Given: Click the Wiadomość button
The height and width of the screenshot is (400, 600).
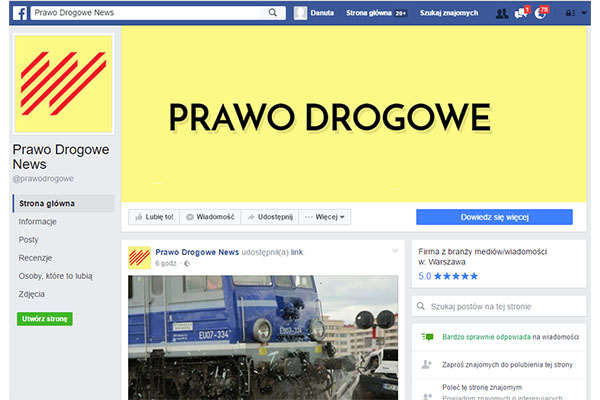Looking at the screenshot, I should (x=210, y=217).
